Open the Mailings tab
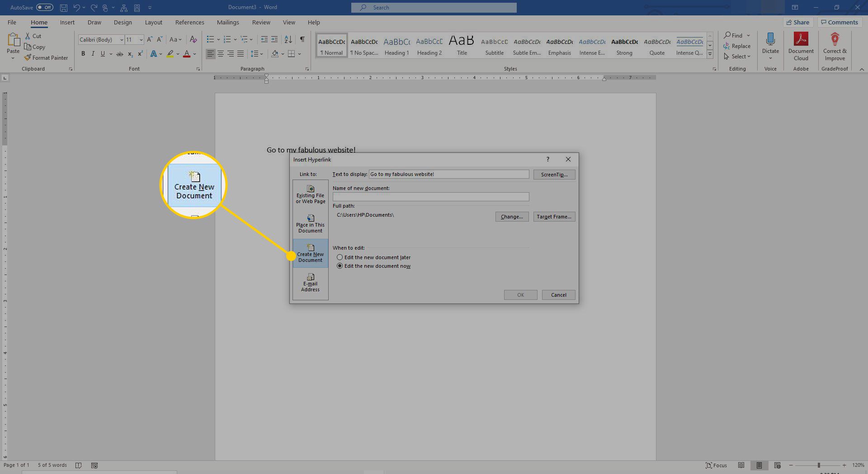Image resolution: width=868 pixels, height=474 pixels. [x=228, y=22]
